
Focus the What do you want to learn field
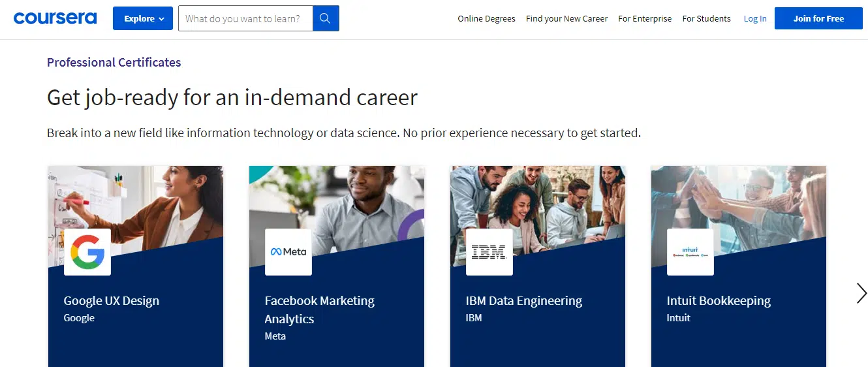point(245,18)
